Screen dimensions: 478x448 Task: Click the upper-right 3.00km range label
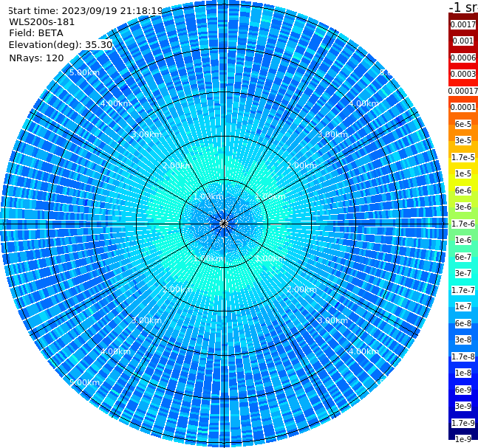[333, 134]
